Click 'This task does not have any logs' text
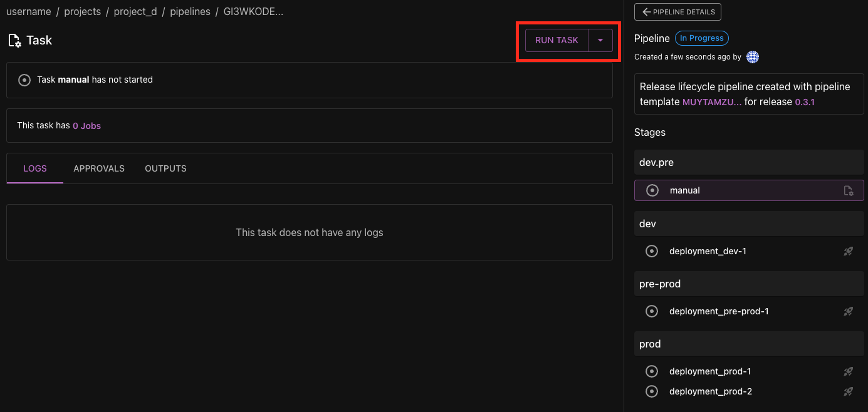868x412 pixels. [x=310, y=232]
